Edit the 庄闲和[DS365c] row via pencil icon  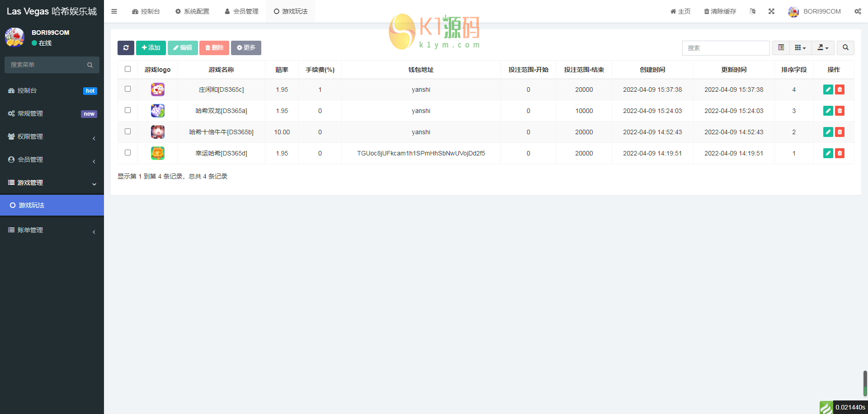[828, 89]
